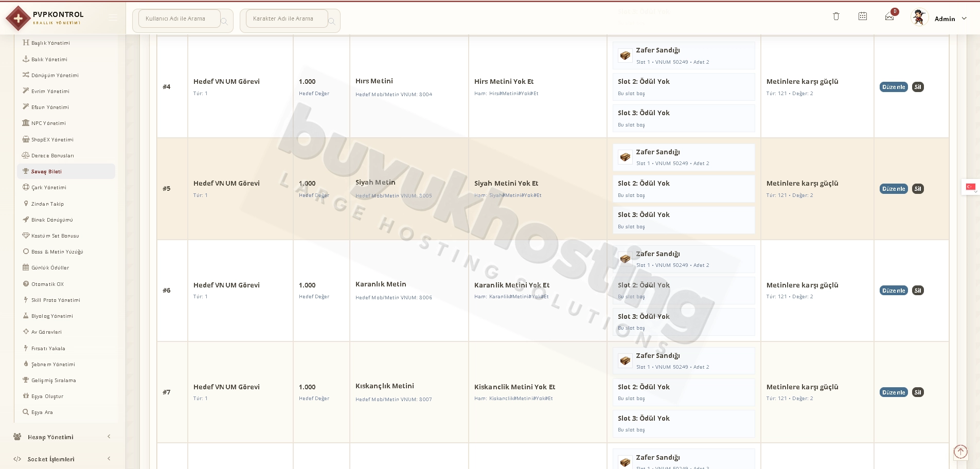Click Sil for row #4

(x=918, y=87)
